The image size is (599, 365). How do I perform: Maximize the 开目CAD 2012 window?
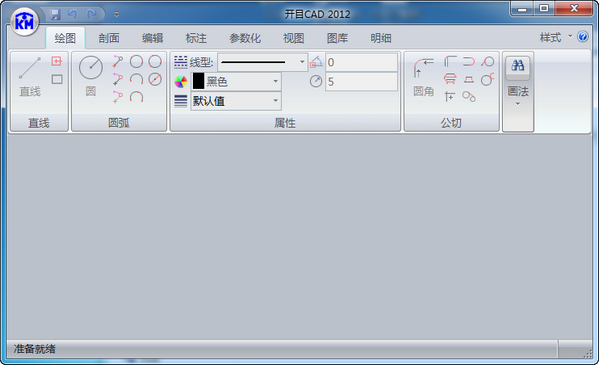[544, 8]
